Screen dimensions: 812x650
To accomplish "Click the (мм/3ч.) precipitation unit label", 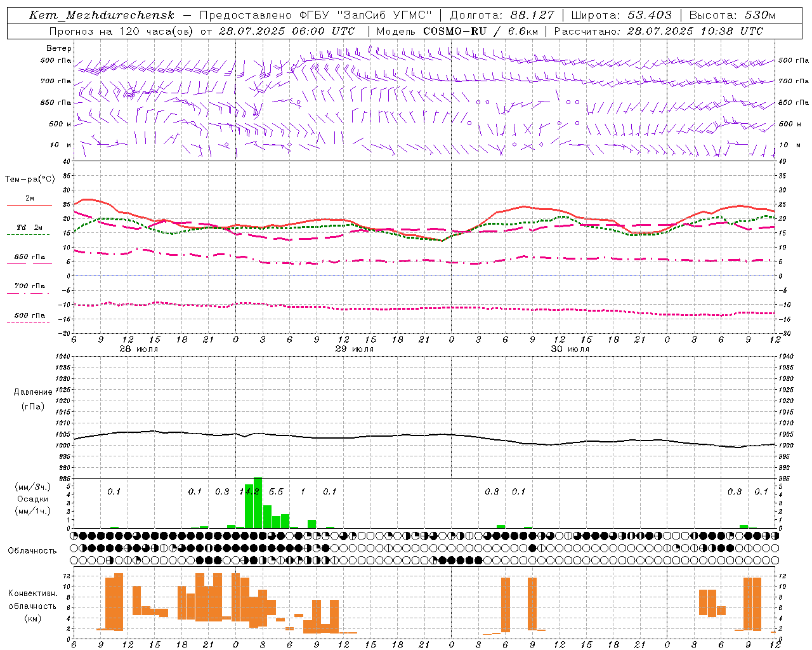I will tap(32, 487).
